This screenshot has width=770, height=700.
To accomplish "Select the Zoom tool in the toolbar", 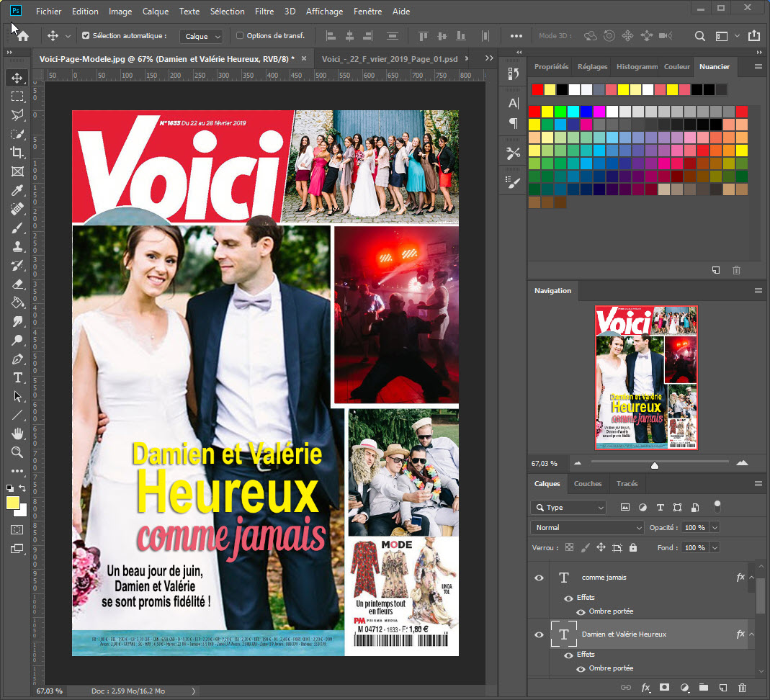I will pos(17,452).
